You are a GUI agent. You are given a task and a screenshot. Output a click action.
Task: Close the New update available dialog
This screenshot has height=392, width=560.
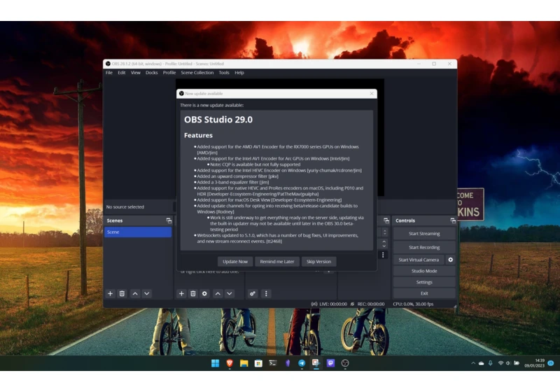click(x=372, y=94)
